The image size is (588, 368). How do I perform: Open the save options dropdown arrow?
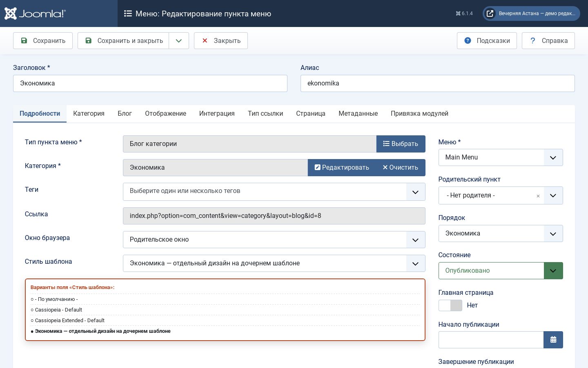179,41
